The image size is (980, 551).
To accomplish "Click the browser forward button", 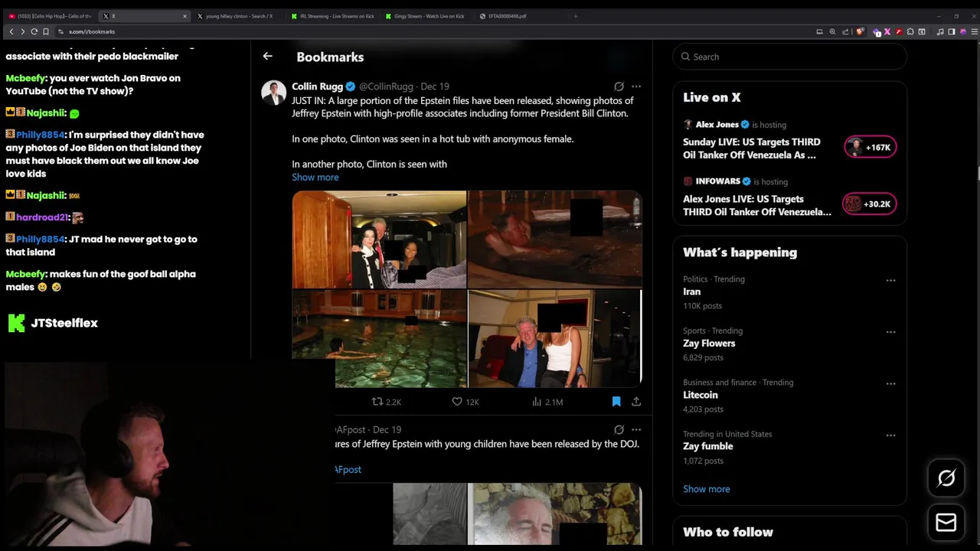I will pyautogui.click(x=22, y=31).
